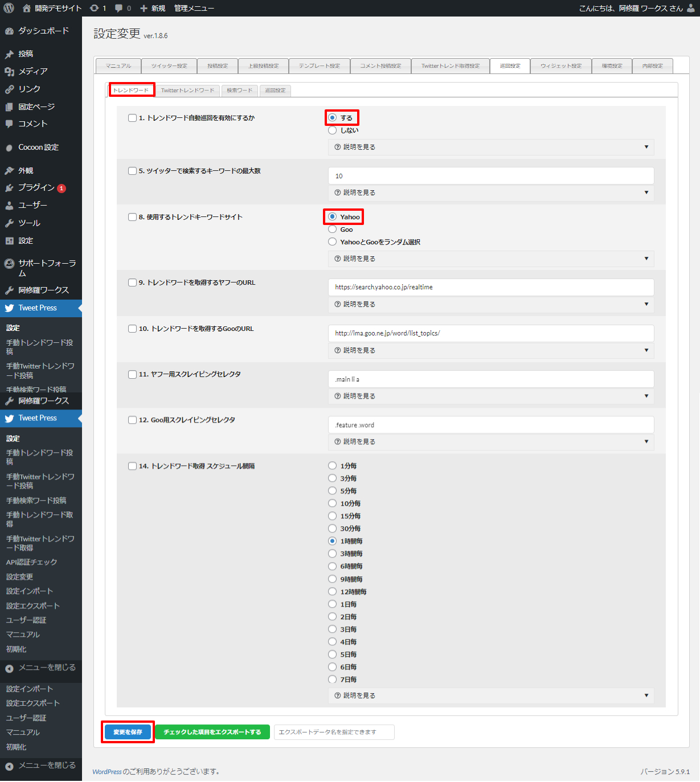700x782 pixels.
Task: Click the .feature .word selector field
Action: tap(491, 425)
